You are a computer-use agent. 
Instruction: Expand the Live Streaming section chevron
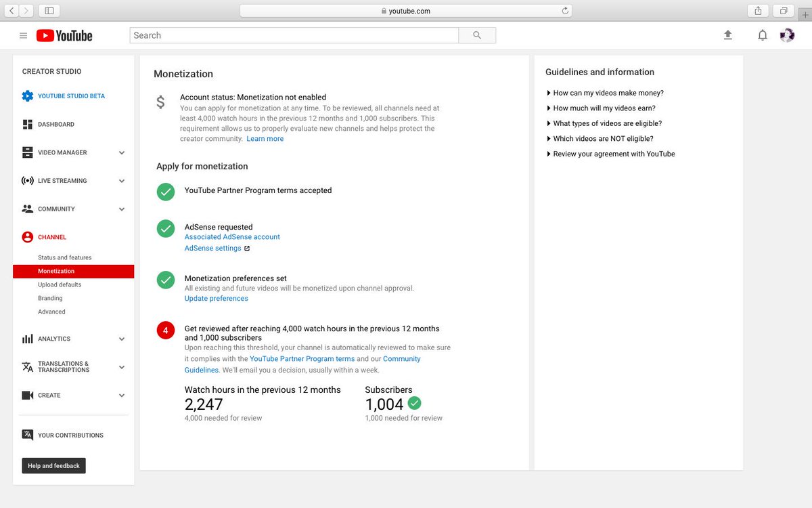[x=122, y=181]
